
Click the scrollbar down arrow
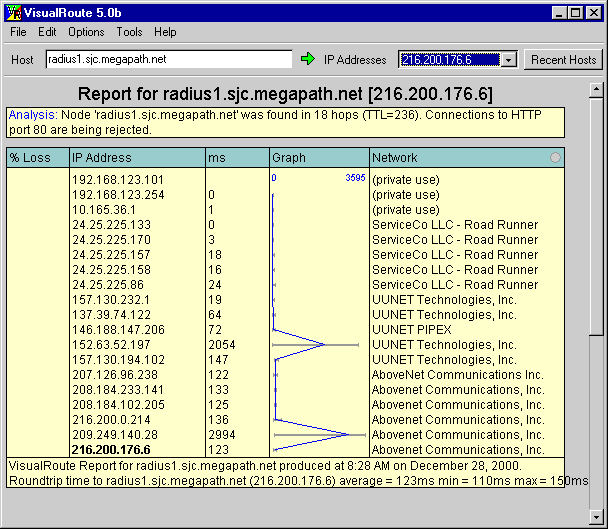(x=596, y=517)
